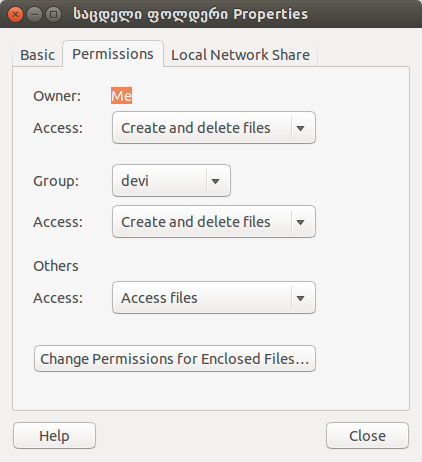Minimize the Properties window

[x=34, y=15]
